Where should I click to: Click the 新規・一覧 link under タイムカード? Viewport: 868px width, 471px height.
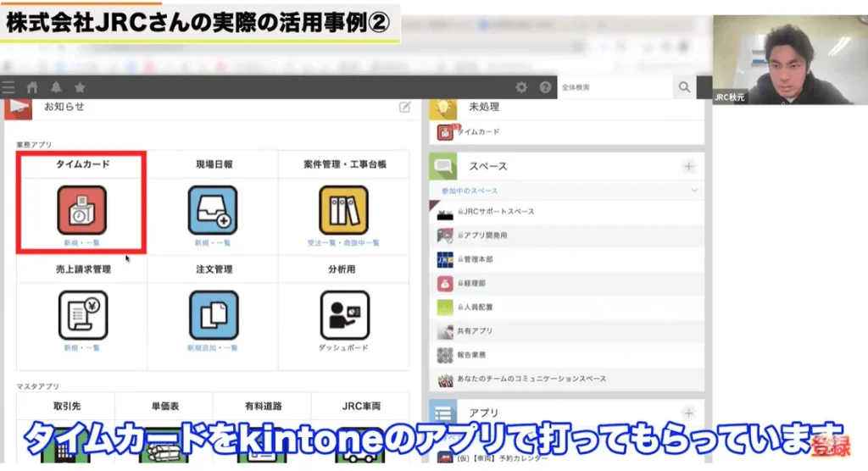point(82,243)
